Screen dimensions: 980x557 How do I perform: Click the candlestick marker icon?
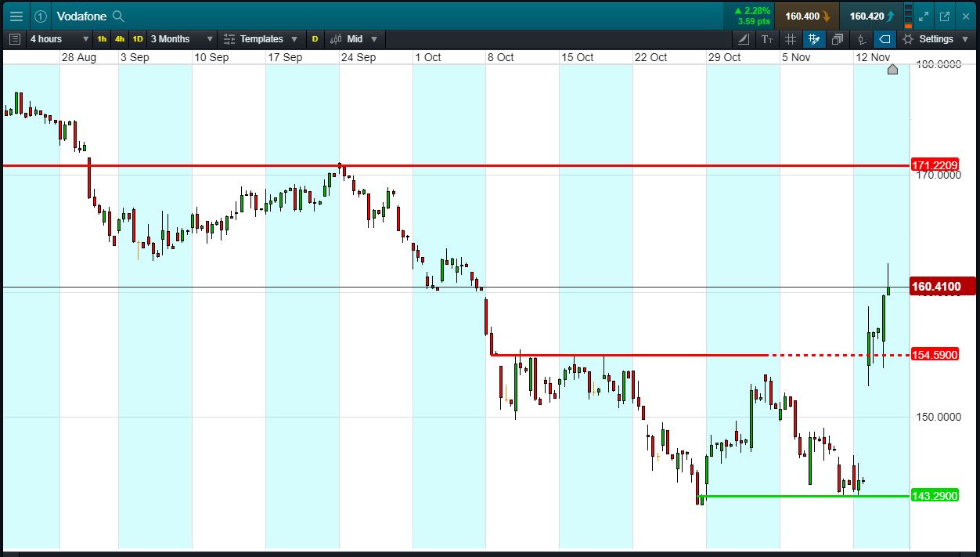pos(861,39)
